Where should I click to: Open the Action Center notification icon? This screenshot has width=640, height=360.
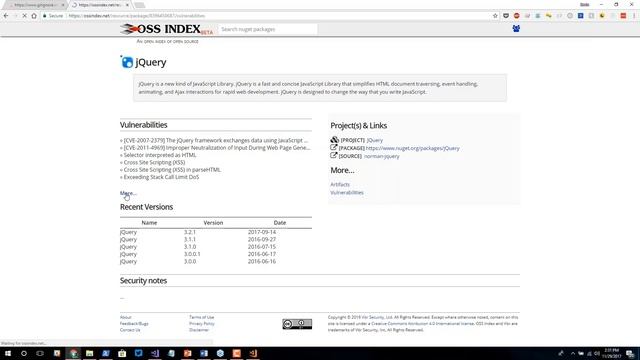pos(630,353)
